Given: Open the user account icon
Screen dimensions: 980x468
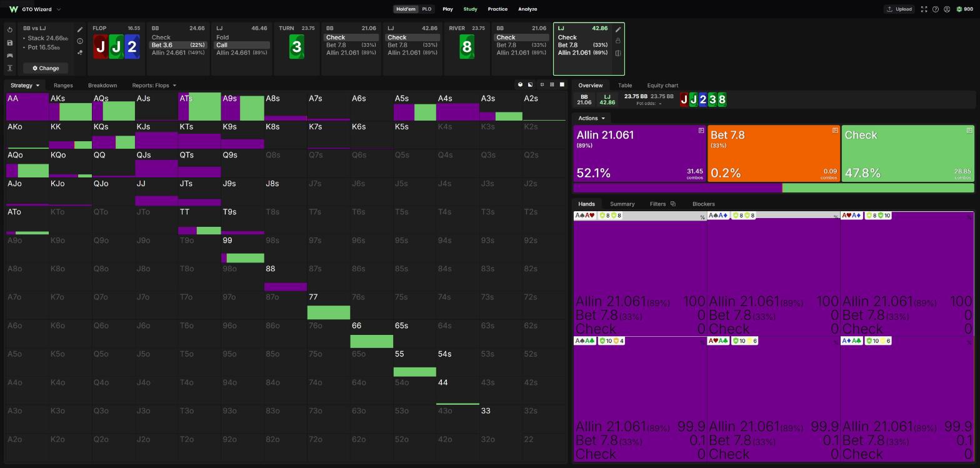Looking at the screenshot, I should (947, 9).
